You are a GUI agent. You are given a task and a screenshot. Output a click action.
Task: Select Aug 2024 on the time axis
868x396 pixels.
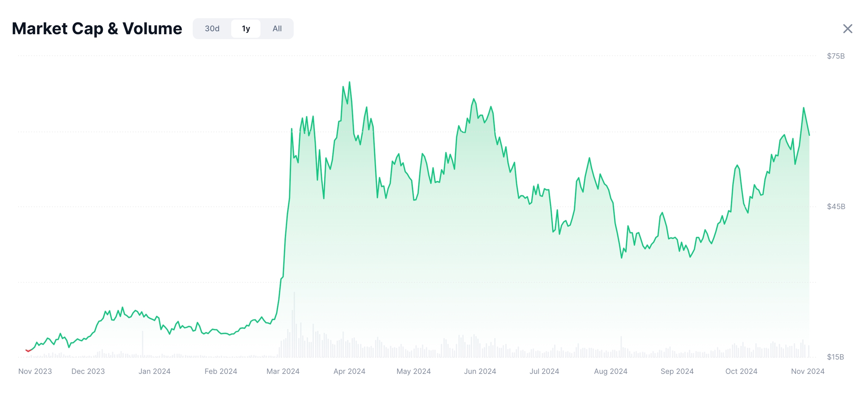611,371
